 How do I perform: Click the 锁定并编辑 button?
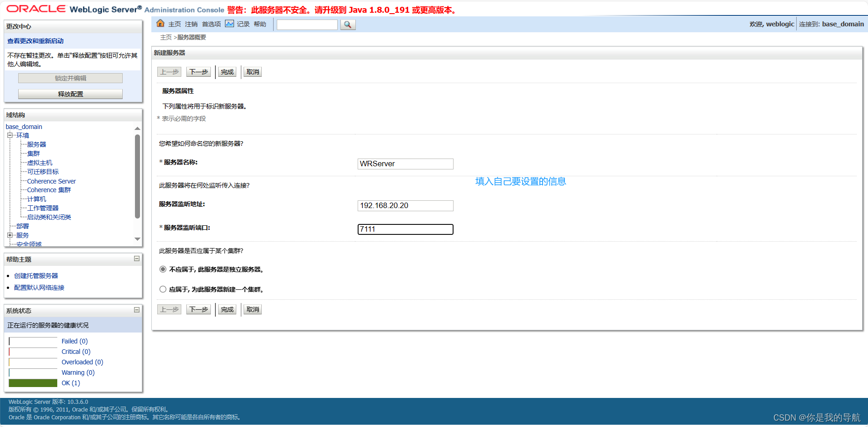click(70, 78)
